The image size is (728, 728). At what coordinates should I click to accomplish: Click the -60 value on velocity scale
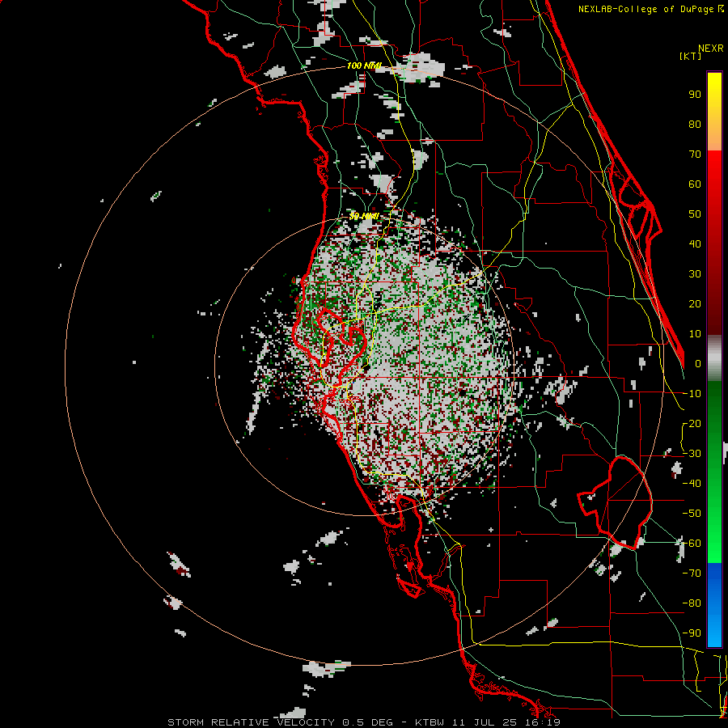[x=692, y=544]
